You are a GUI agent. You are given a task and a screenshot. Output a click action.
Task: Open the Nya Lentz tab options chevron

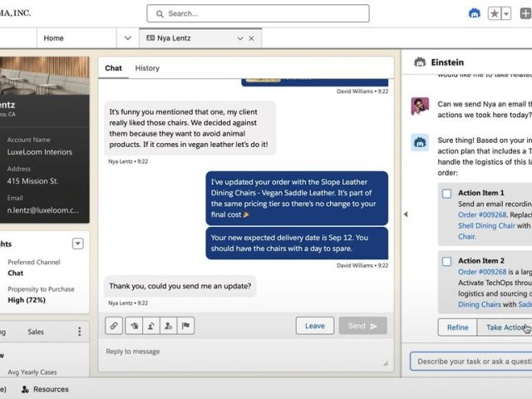[x=240, y=38]
